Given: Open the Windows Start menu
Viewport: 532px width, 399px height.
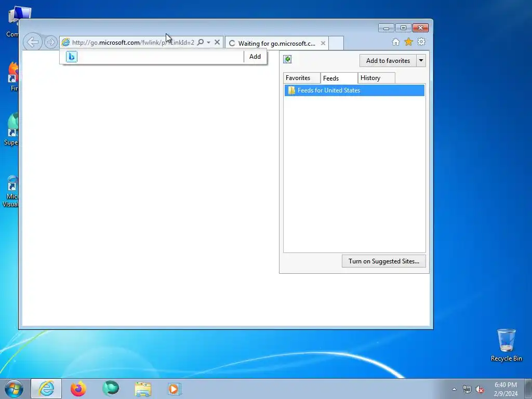Looking at the screenshot, I should pos(14,389).
